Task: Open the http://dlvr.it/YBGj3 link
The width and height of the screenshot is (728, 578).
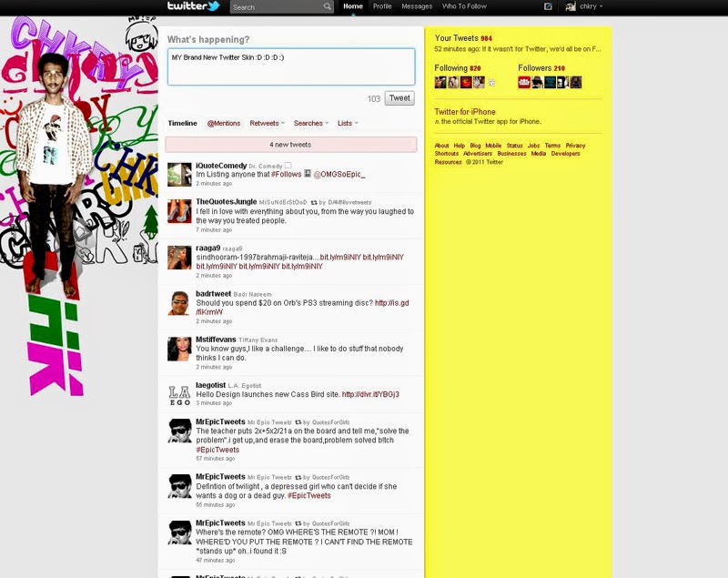Action: 370,394
